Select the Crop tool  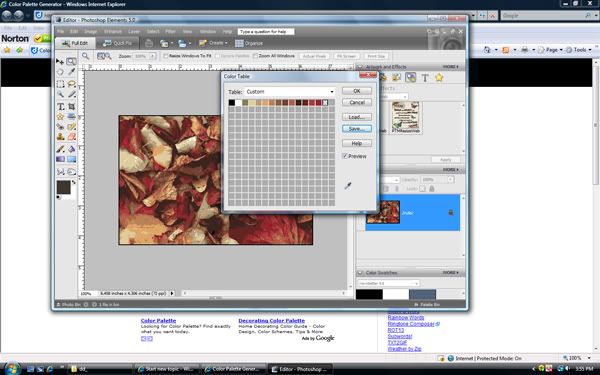click(x=72, y=107)
